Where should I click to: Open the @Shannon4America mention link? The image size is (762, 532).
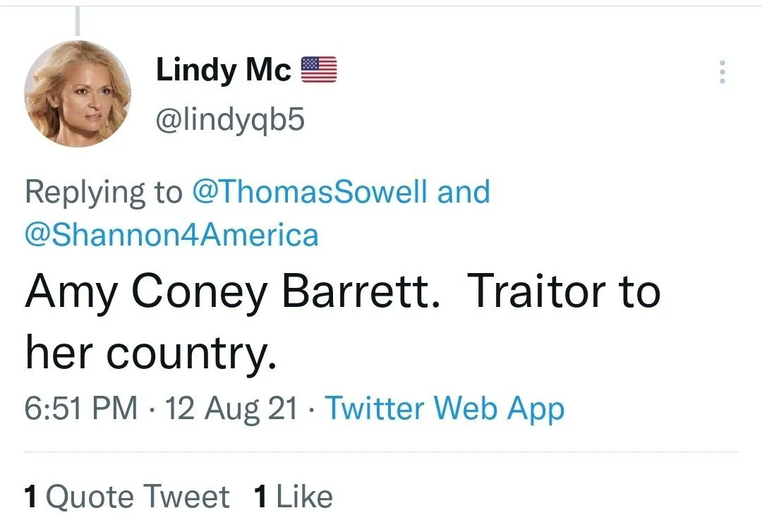point(171,234)
